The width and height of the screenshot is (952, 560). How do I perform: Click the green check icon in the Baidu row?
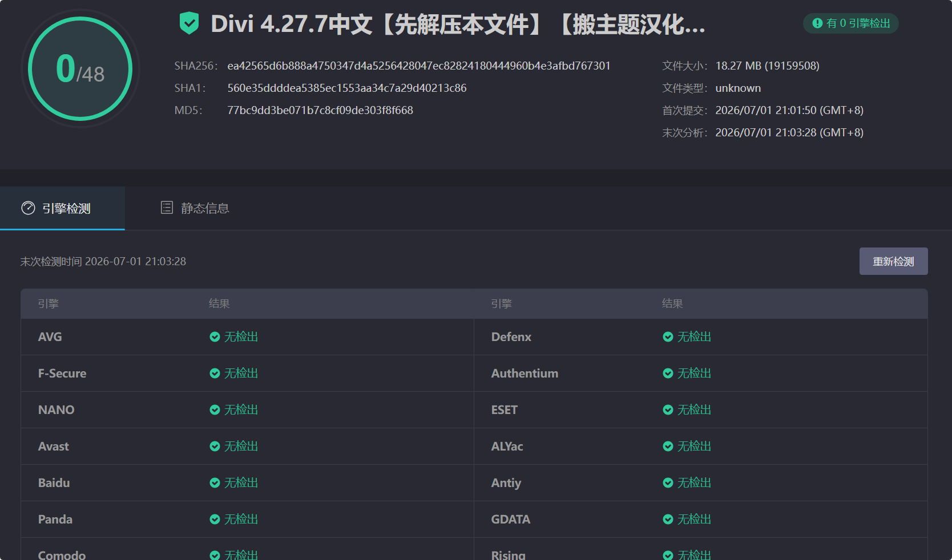pos(215,483)
